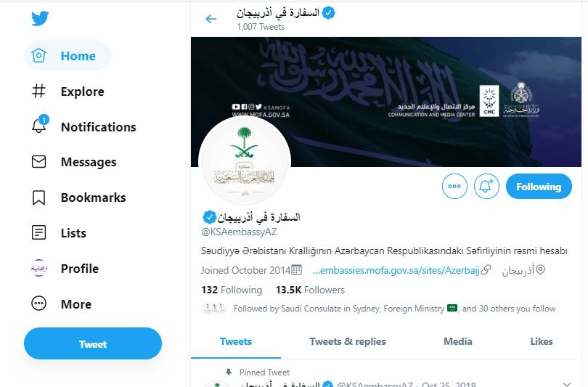Image resolution: width=588 pixels, height=387 pixels.
Task: Open Notifications bell in sidebar
Action: [x=39, y=126]
